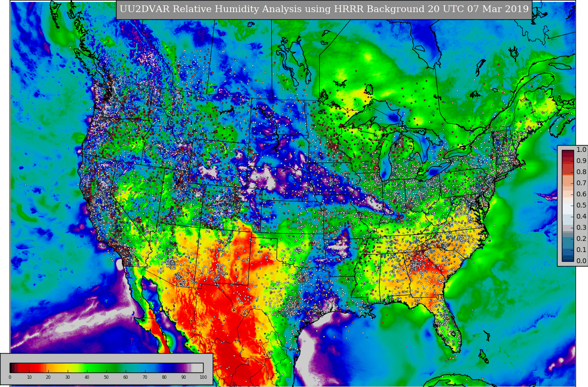Click the '50' tick label on humidity colorbar
The width and height of the screenshot is (588, 387).
(106, 377)
